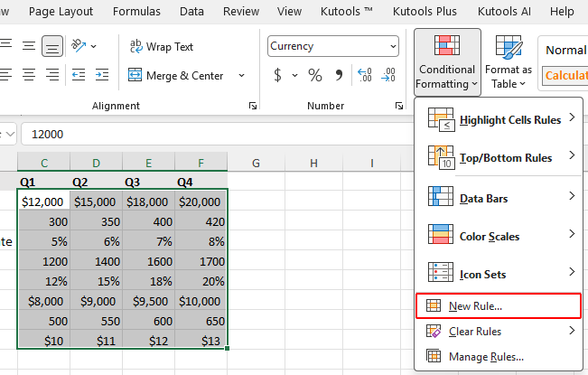Open the Orientation text angle tool

(x=83, y=46)
